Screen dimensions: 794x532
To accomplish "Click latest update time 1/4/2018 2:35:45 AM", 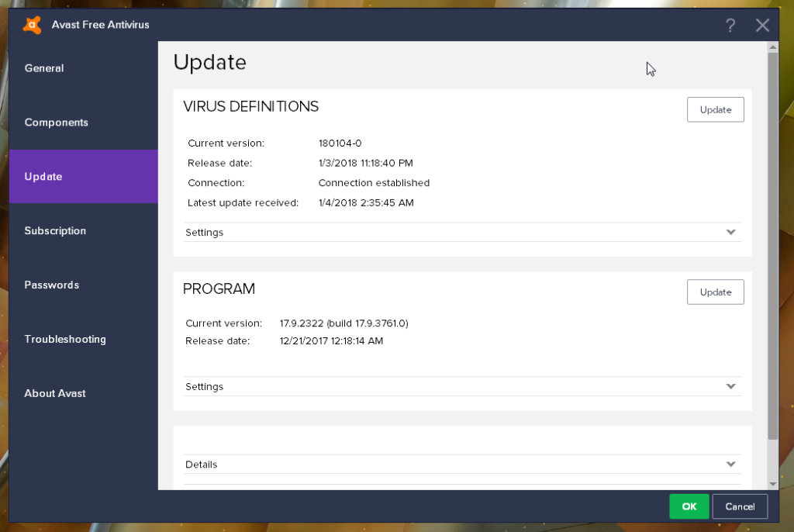I will coord(366,202).
